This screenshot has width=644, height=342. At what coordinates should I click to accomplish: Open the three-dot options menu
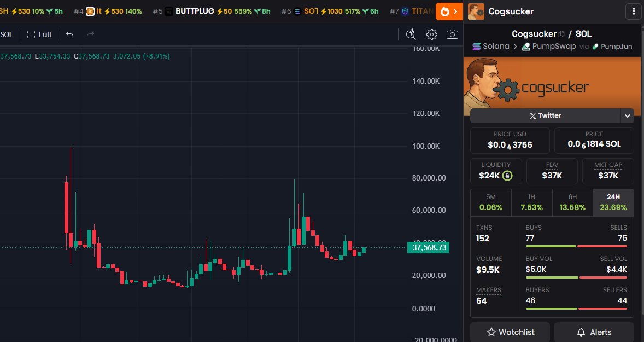point(633,11)
